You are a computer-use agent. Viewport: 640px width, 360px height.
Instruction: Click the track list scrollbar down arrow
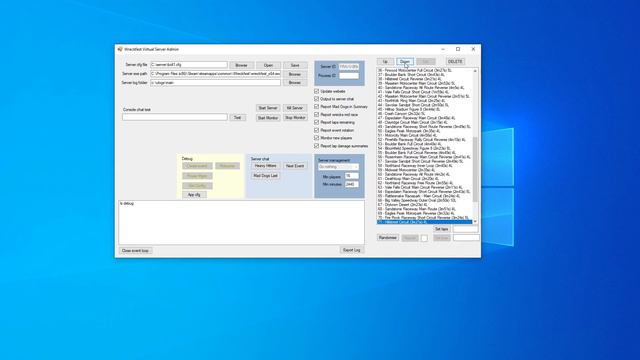click(475, 221)
